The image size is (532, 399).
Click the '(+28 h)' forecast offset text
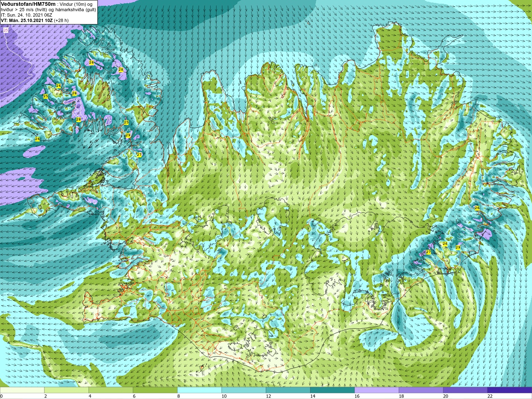[62, 20]
